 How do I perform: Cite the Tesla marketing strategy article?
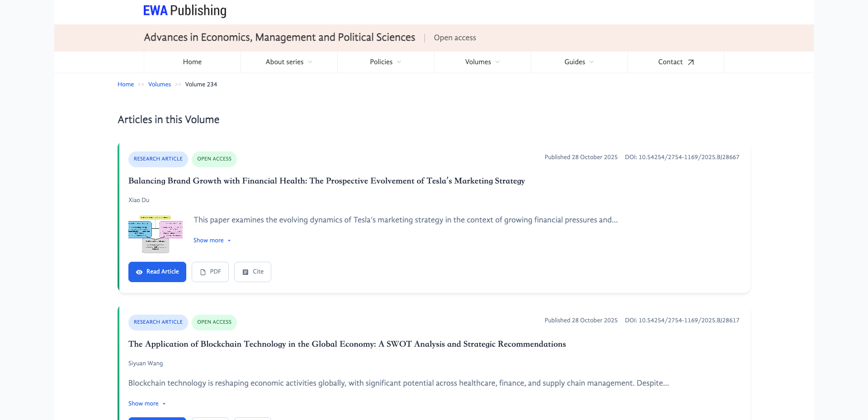(x=253, y=272)
